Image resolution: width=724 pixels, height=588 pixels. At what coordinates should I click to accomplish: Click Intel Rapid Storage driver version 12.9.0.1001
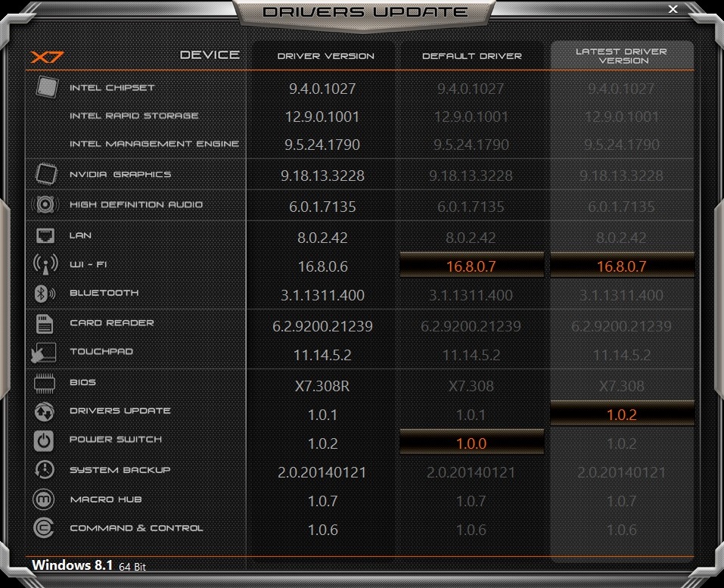pyautogui.click(x=322, y=117)
